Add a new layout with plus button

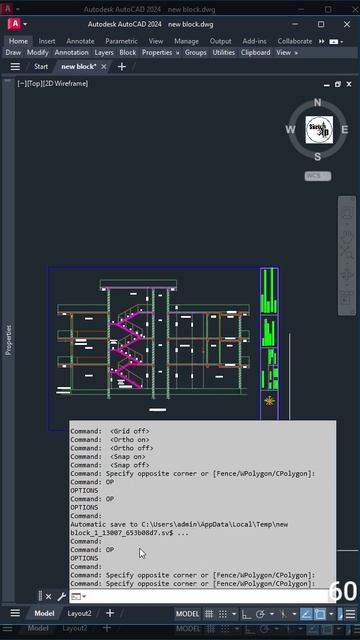click(x=110, y=613)
